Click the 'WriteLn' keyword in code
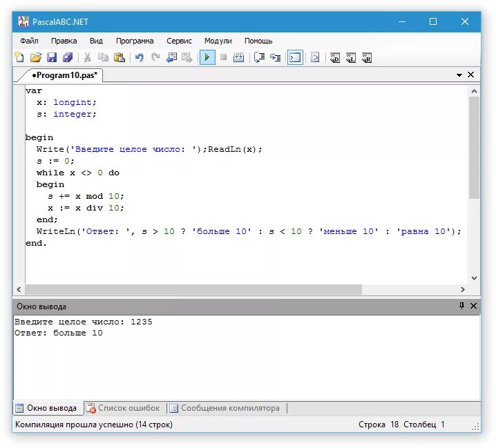The width and height of the screenshot is (496, 448). pos(56,231)
